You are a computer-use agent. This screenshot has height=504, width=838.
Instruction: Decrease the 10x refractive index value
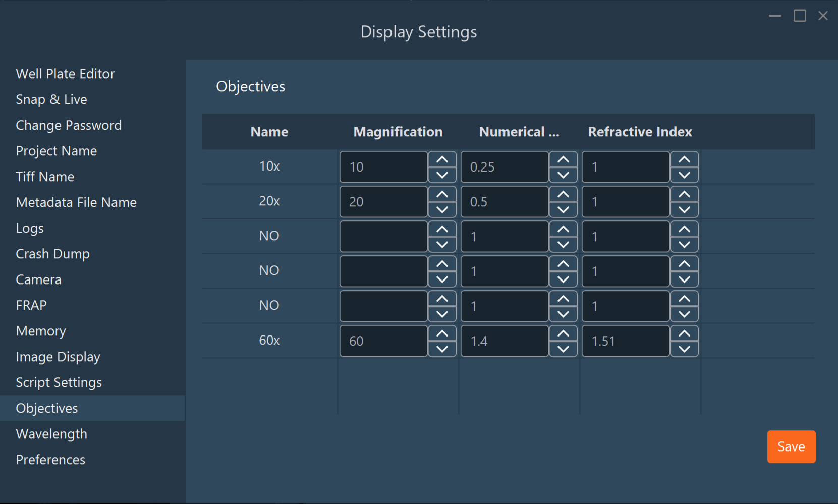click(x=684, y=175)
